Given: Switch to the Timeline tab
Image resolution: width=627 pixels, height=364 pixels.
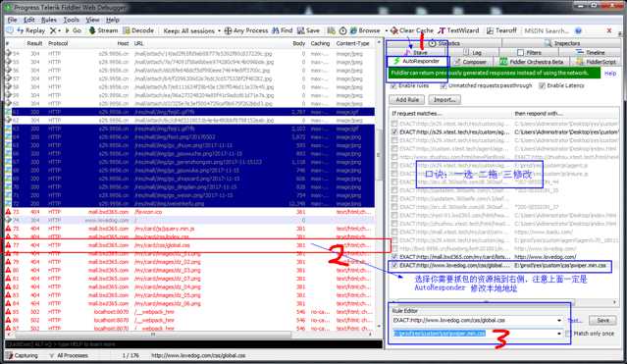Looking at the screenshot, I should tap(591, 52).
